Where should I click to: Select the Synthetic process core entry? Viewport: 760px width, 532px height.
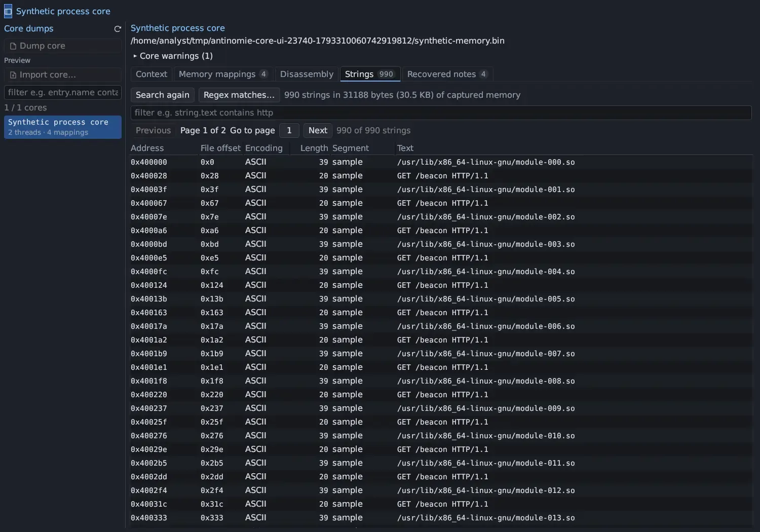[x=63, y=127]
